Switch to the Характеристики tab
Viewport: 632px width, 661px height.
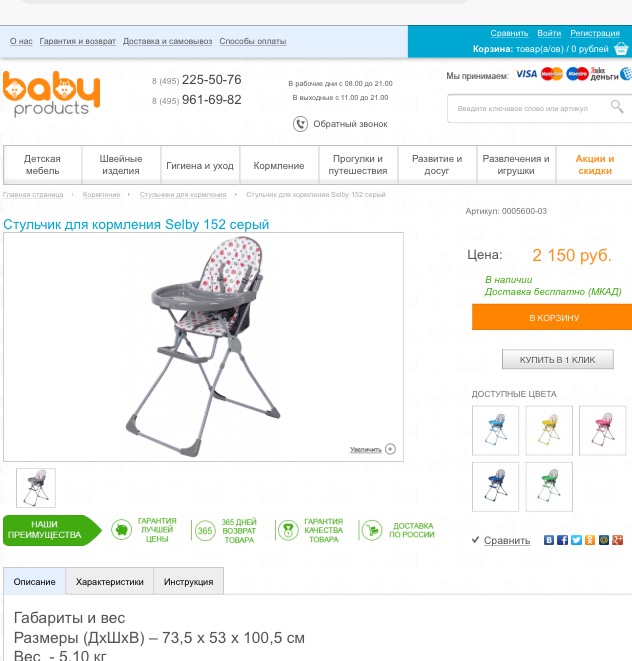point(110,582)
